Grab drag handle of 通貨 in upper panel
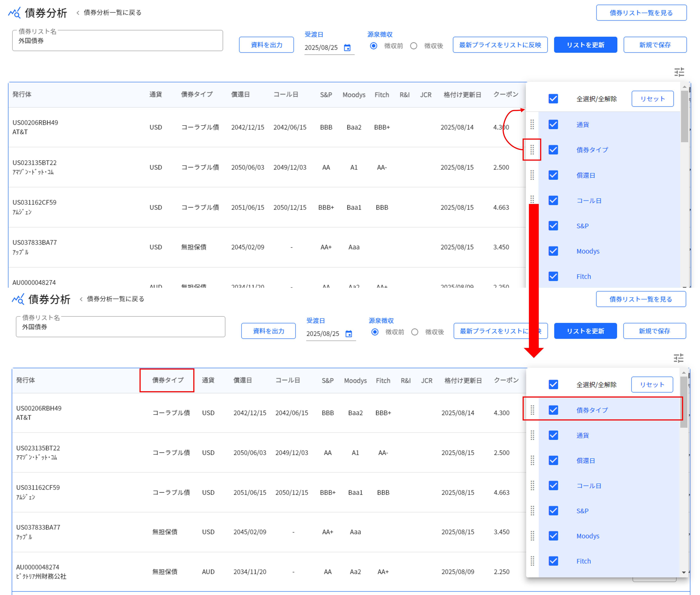This screenshot has width=700, height=595. pos(532,125)
